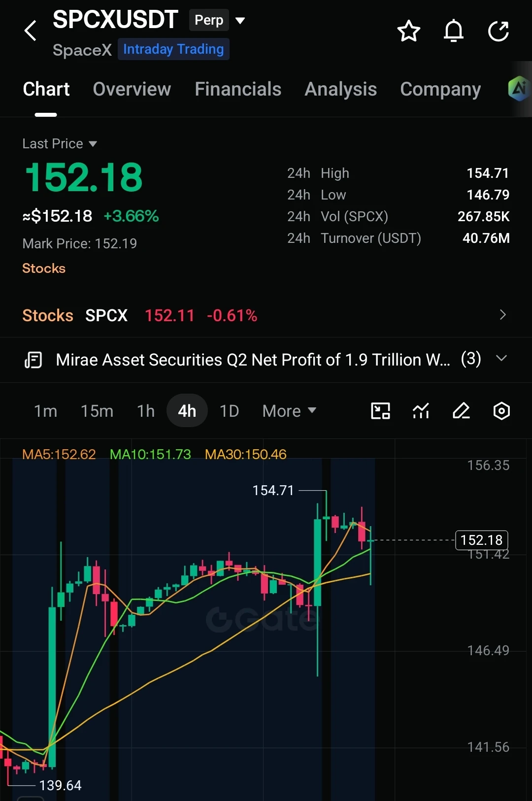Open the AI assistant icon

click(519, 89)
